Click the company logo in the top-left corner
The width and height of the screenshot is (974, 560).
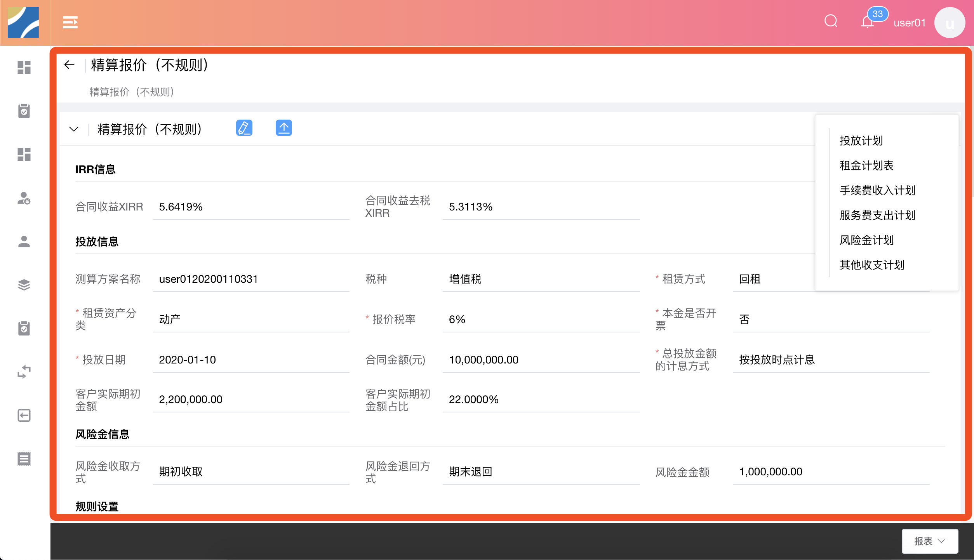tap(24, 23)
